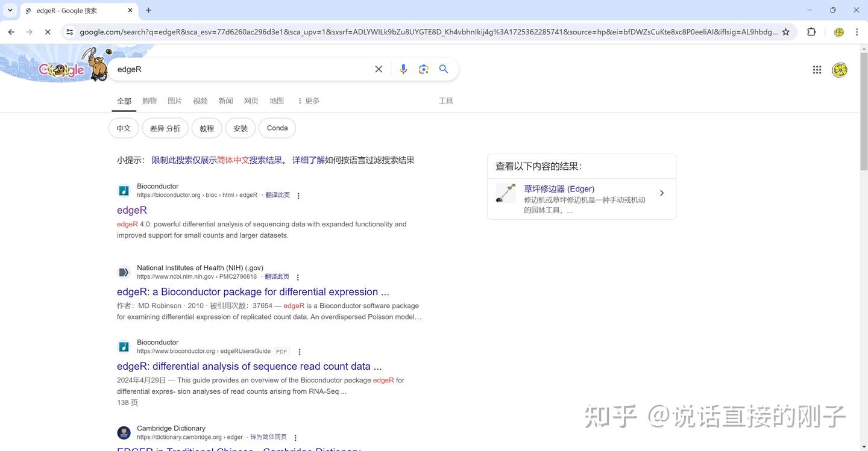The width and height of the screenshot is (868, 451).
Task: Stop page loading with the X button
Action: (x=48, y=32)
